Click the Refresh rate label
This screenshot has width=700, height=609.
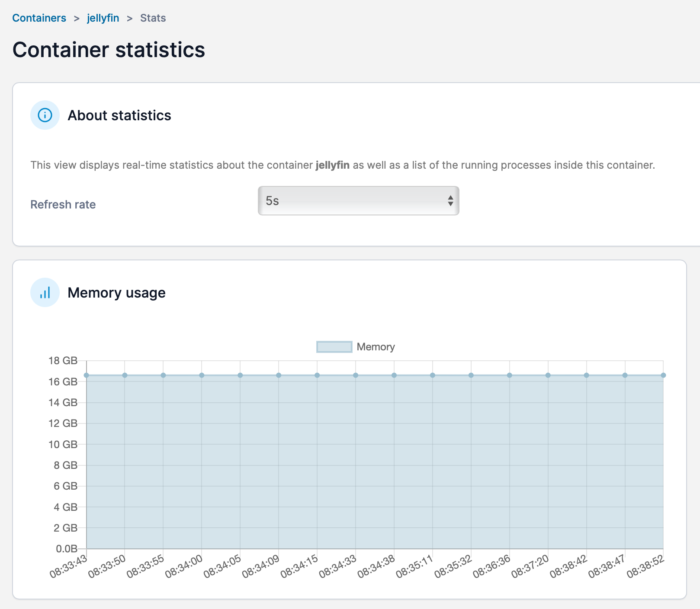click(63, 205)
